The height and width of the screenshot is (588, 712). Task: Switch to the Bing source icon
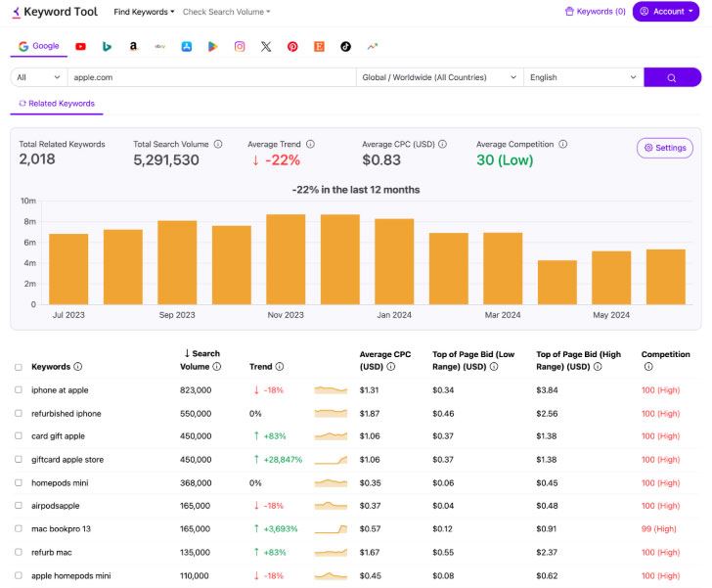[108, 46]
